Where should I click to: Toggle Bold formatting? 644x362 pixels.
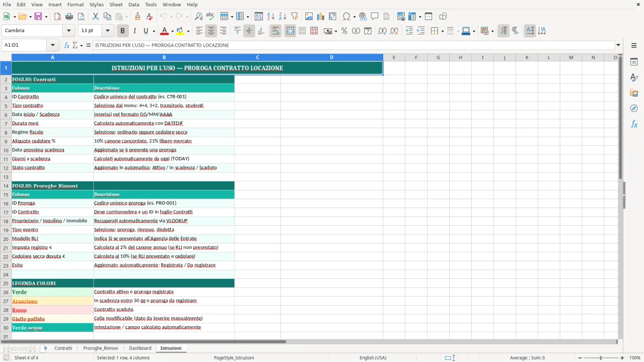[122, 31]
